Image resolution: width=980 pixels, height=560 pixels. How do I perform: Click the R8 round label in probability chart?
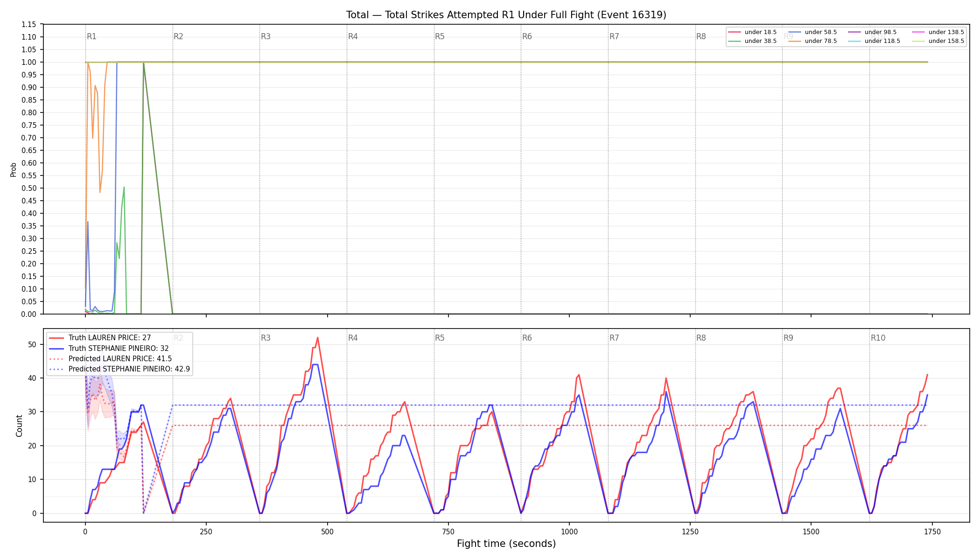(701, 36)
